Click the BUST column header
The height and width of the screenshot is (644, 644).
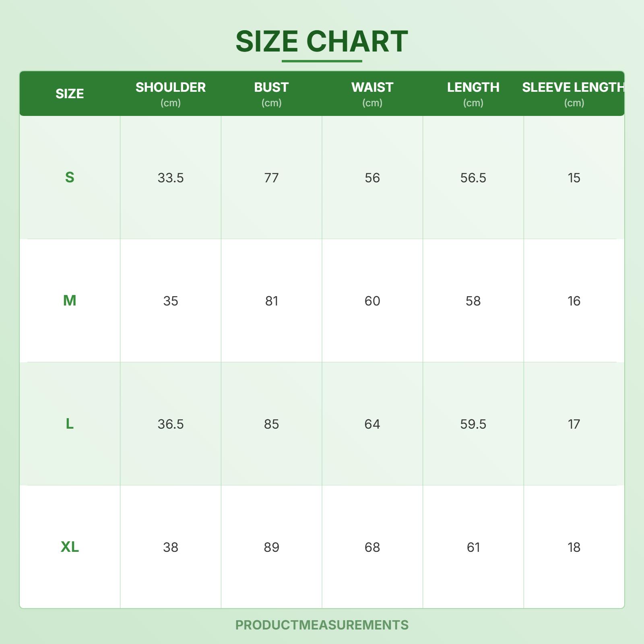coord(271,88)
